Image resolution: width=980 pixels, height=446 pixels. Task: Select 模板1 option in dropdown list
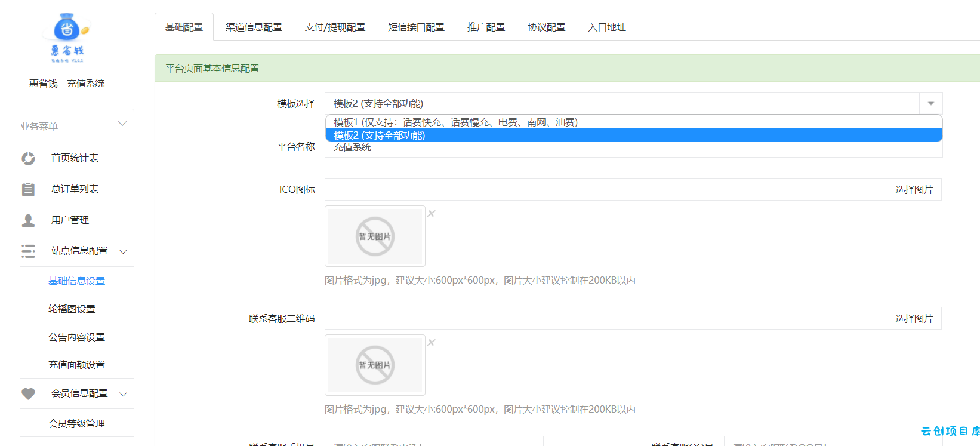pyautogui.click(x=634, y=122)
